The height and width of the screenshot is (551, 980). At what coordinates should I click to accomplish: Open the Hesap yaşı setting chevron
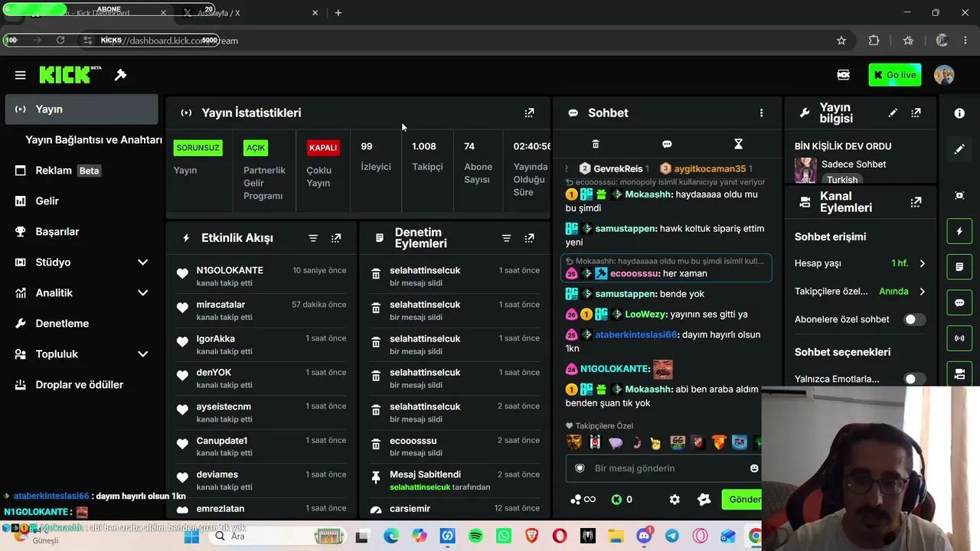tap(922, 263)
